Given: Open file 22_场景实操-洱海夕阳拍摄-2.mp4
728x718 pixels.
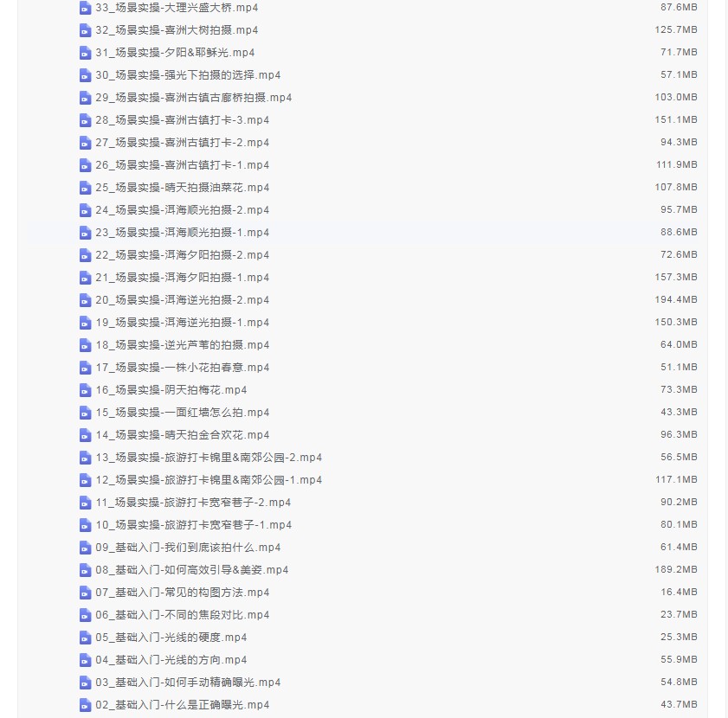Looking at the screenshot, I should tap(183, 255).
